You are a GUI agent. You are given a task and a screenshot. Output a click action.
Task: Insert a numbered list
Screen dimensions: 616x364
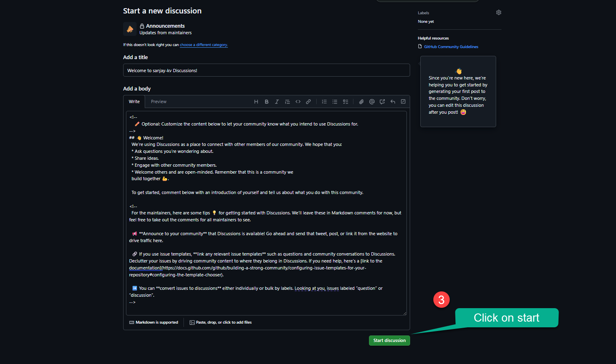point(324,102)
